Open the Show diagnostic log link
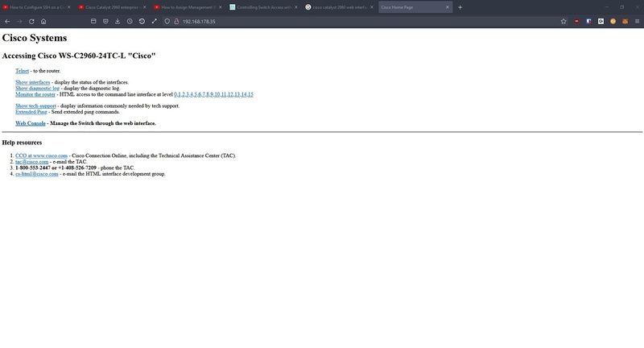The height and width of the screenshot is (348, 644). click(x=37, y=89)
